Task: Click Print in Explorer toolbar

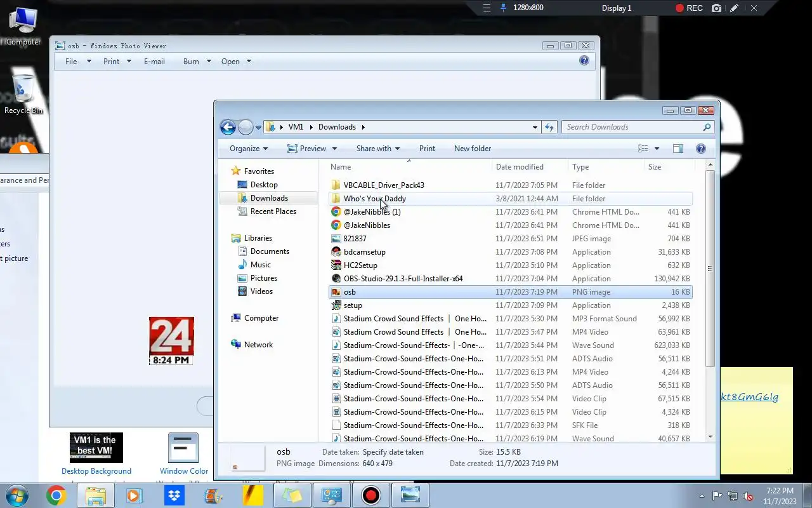Action: pos(427,149)
